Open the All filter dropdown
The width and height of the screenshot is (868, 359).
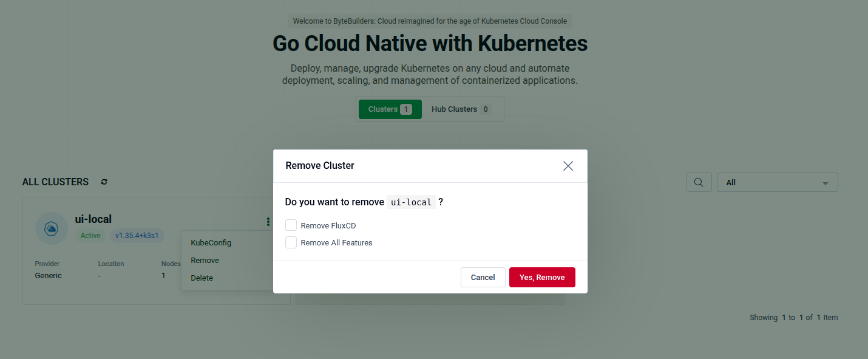tap(777, 182)
